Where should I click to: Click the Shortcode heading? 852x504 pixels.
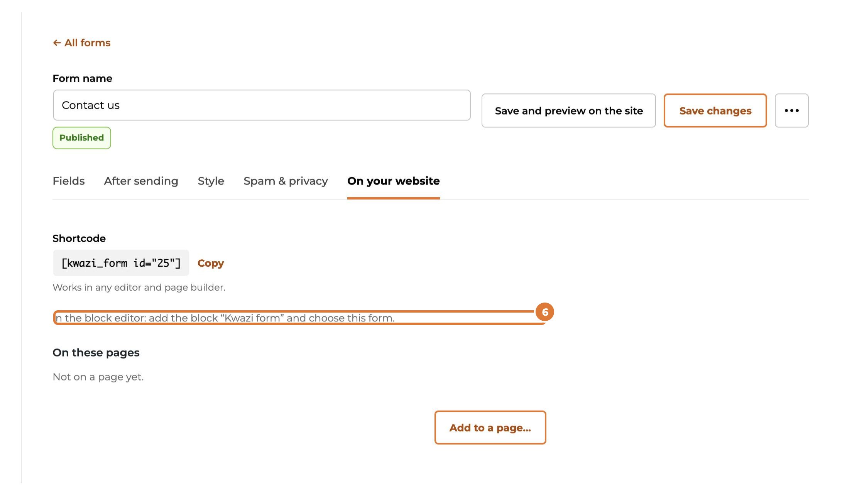coord(79,238)
